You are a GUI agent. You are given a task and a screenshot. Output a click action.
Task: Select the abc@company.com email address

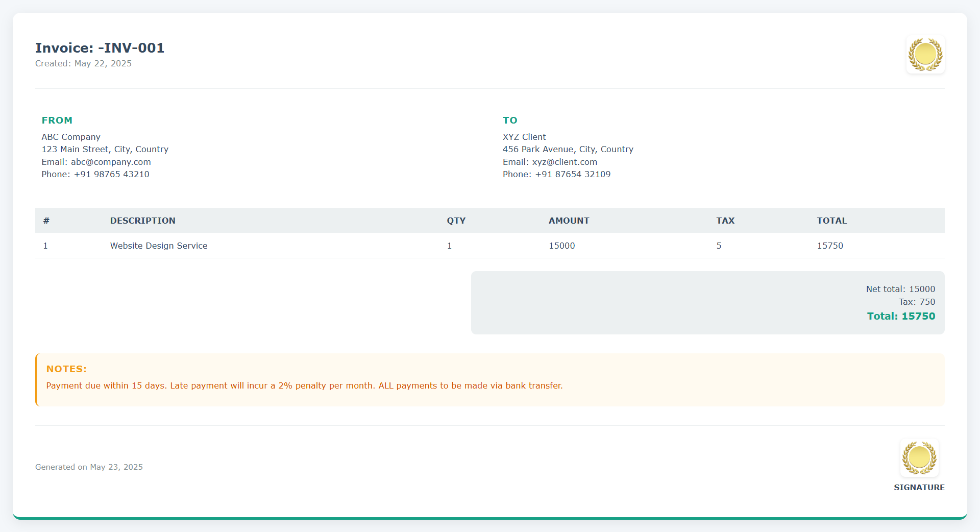coord(111,162)
